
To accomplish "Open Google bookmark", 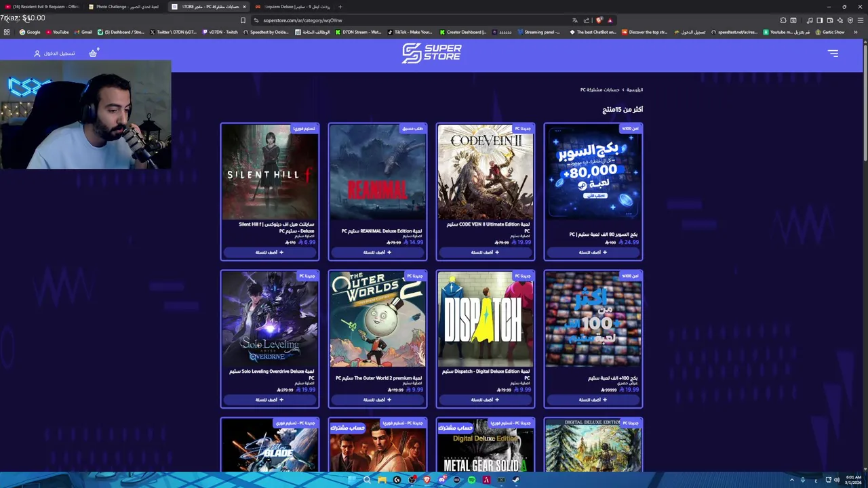I will [x=30, y=32].
